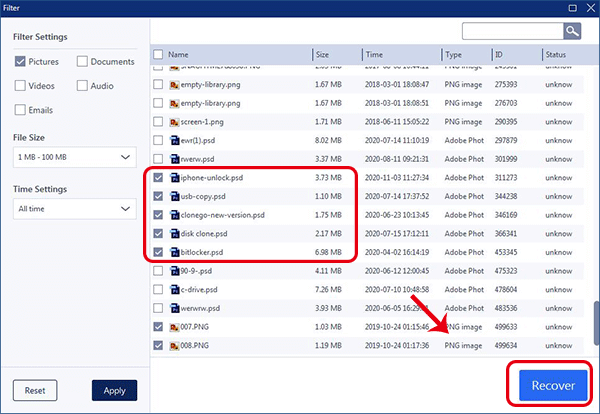
Task: Click the Apply button
Action: click(114, 390)
